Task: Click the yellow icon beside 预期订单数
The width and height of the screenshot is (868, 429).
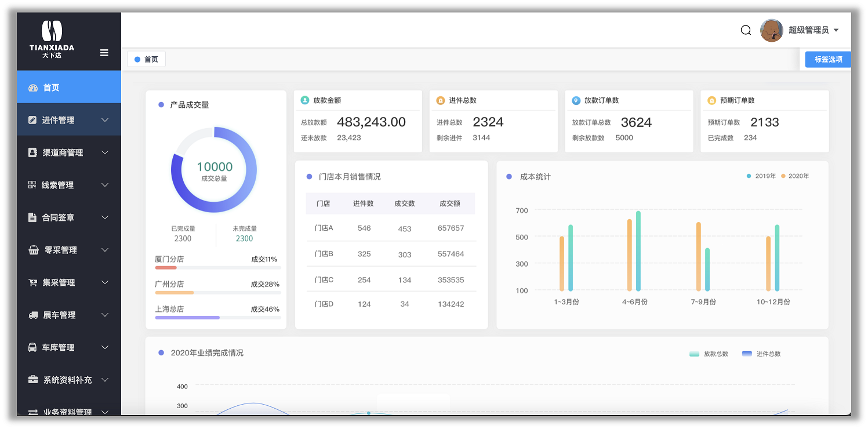Action: tap(711, 100)
